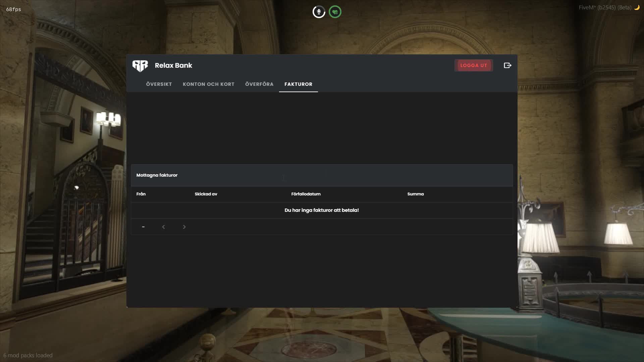Click the Summa column header
The width and height of the screenshot is (644, 362).
pos(416,194)
